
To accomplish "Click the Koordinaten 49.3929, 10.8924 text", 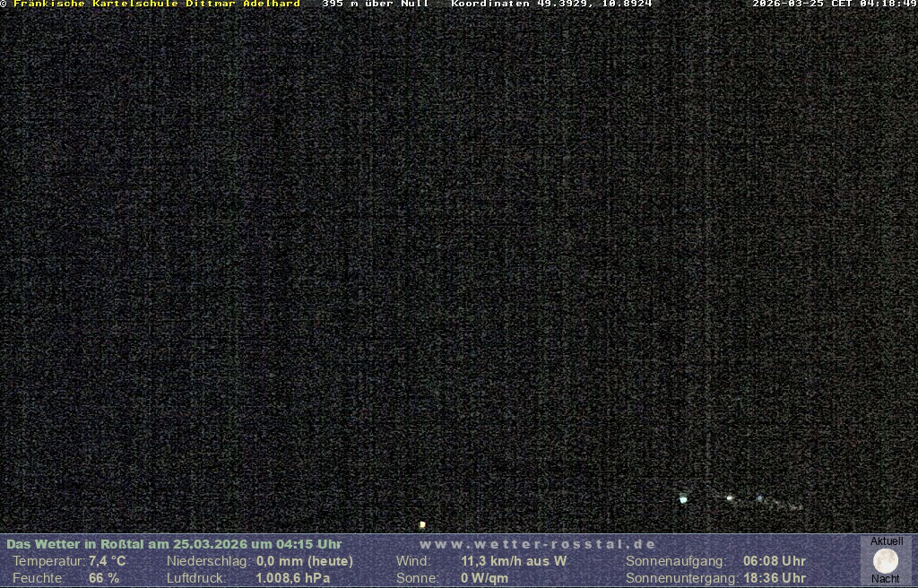I will coord(551,4).
